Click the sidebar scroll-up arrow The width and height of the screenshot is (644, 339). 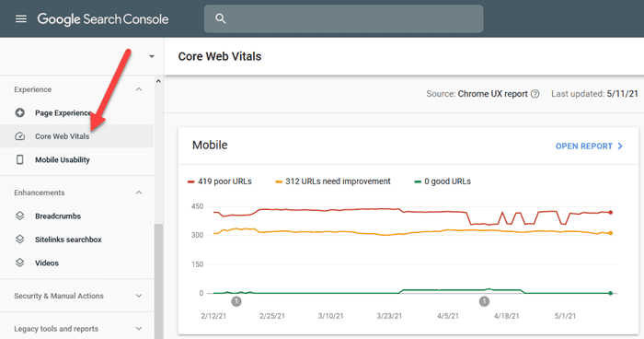pyautogui.click(x=158, y=81)
